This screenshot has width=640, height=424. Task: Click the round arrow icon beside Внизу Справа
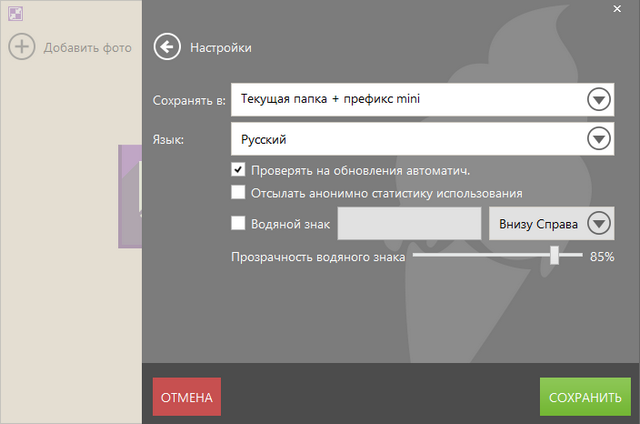pyautogui.click(x=600, y=224)
